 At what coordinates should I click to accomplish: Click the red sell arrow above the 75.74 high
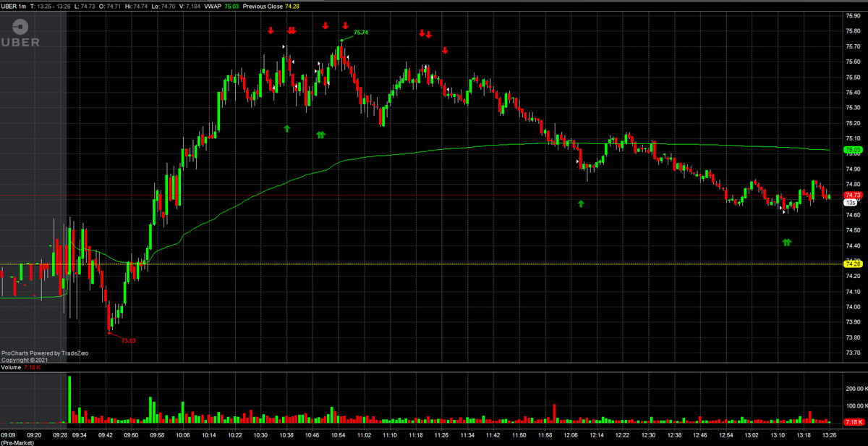point(345,26)
